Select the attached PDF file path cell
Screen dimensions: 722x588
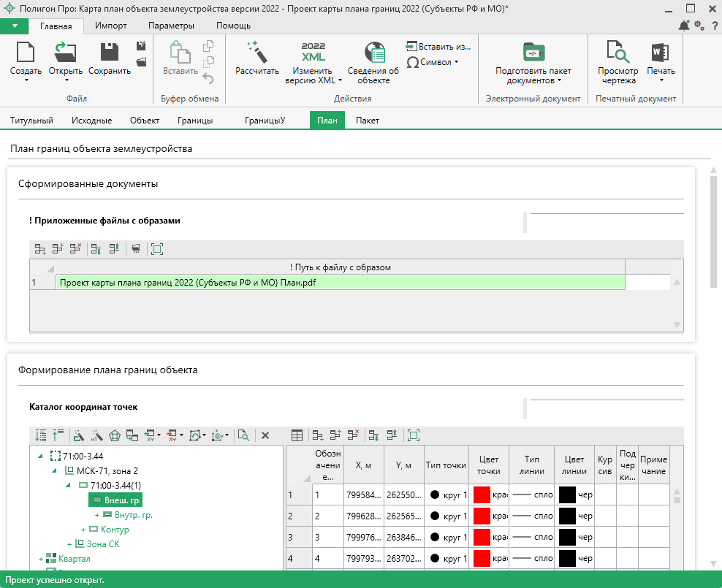340,283
